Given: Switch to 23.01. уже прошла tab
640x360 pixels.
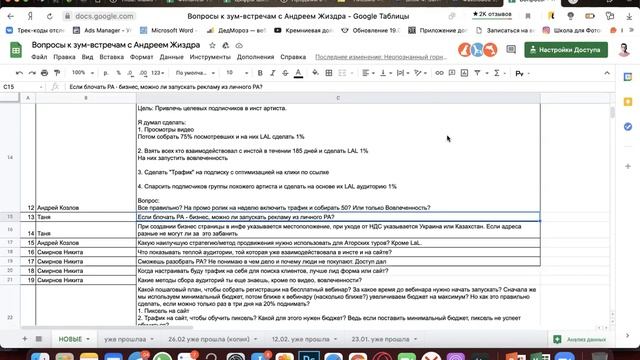Looking at the screenshot, I should (x=381, y=339).
